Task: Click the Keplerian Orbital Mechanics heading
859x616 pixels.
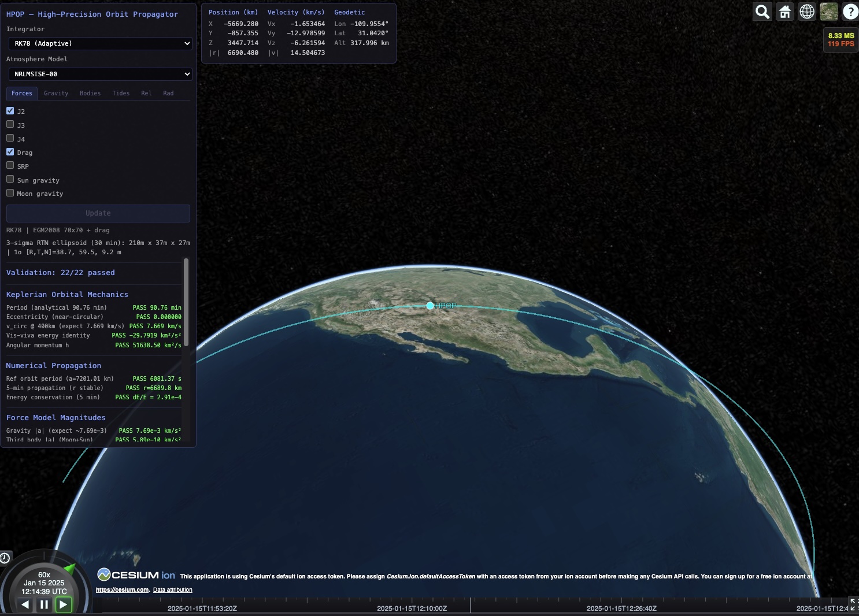Action: (67, 295)
